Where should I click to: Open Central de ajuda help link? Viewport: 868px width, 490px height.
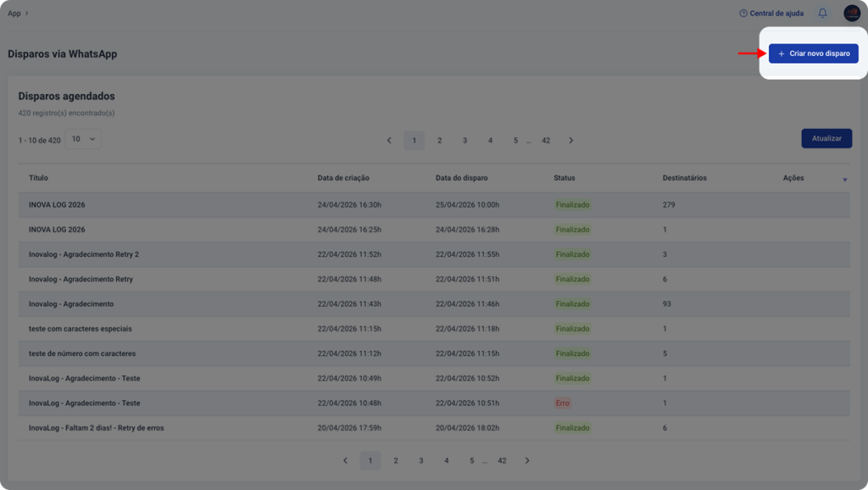point(771,14)
